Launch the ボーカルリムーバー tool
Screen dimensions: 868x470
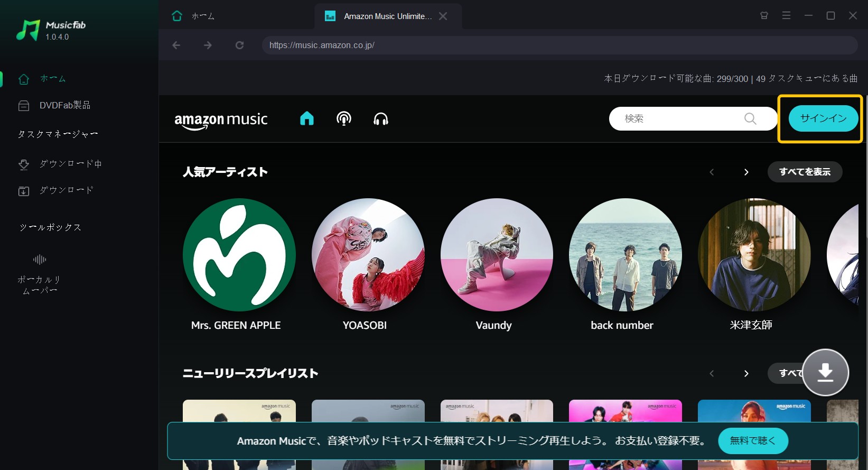[40, 274]
